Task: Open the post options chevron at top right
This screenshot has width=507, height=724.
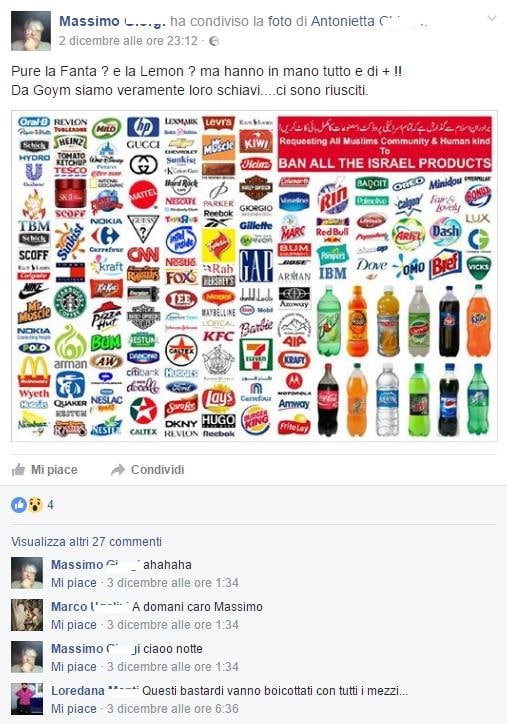Action: 492,18
